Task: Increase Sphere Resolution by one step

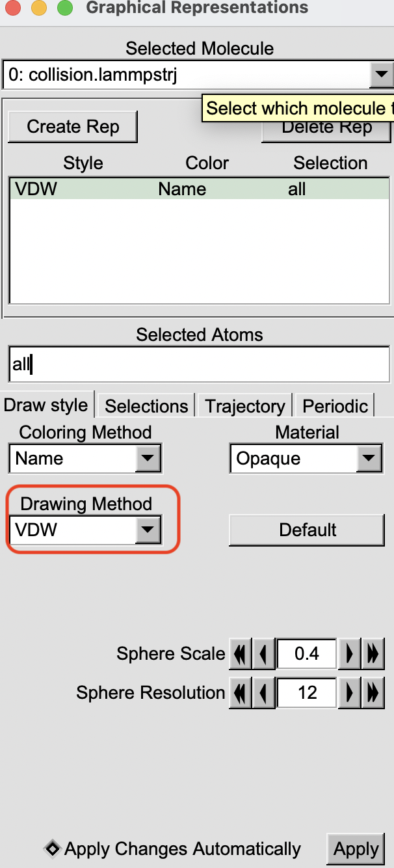Action: click(350, 692)
